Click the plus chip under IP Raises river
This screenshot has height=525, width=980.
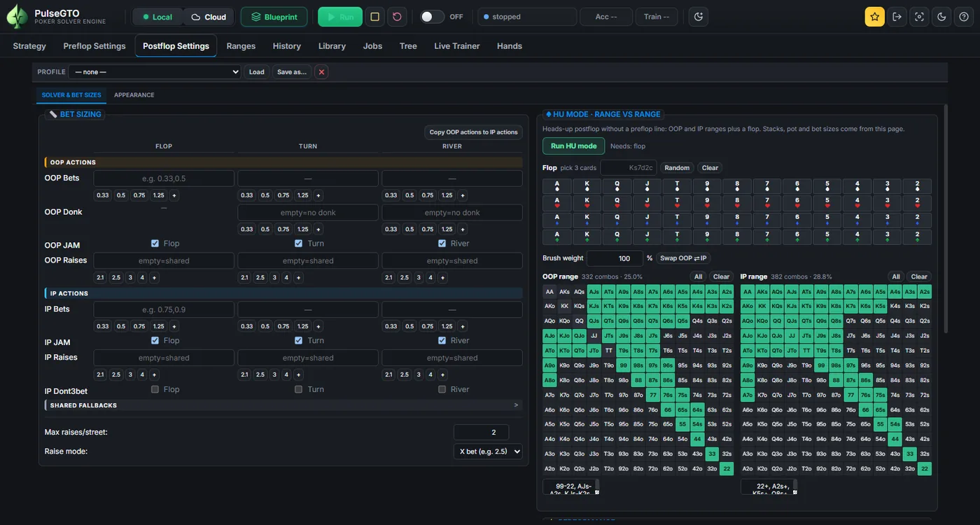point(442,375)
